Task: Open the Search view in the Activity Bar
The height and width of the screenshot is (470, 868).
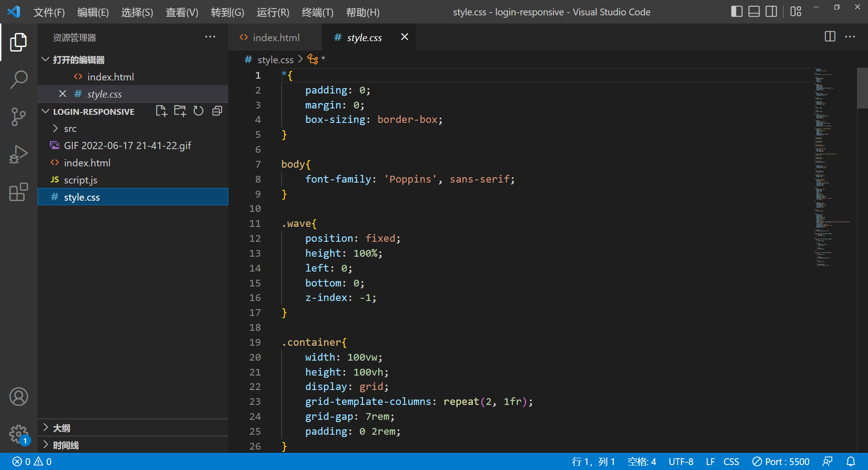Action: point(19,79)
